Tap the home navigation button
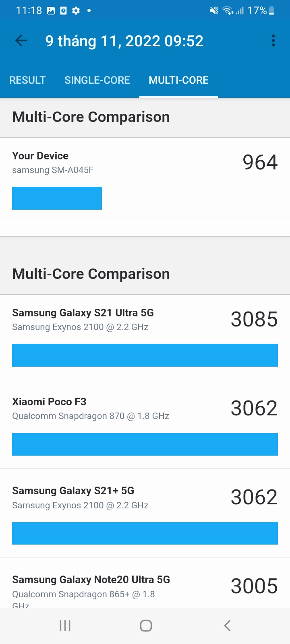The width and height of the screenshot is (290, 644). tap(146, 625)
